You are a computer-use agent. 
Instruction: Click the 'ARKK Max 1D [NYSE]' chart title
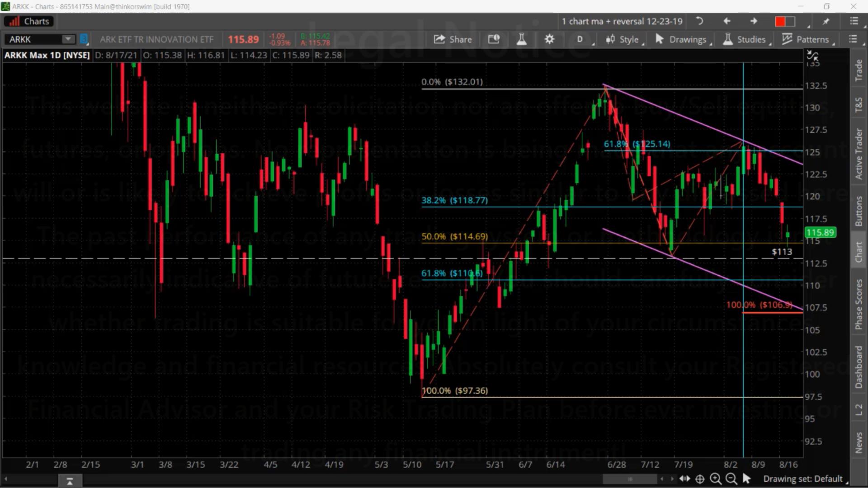47,55
